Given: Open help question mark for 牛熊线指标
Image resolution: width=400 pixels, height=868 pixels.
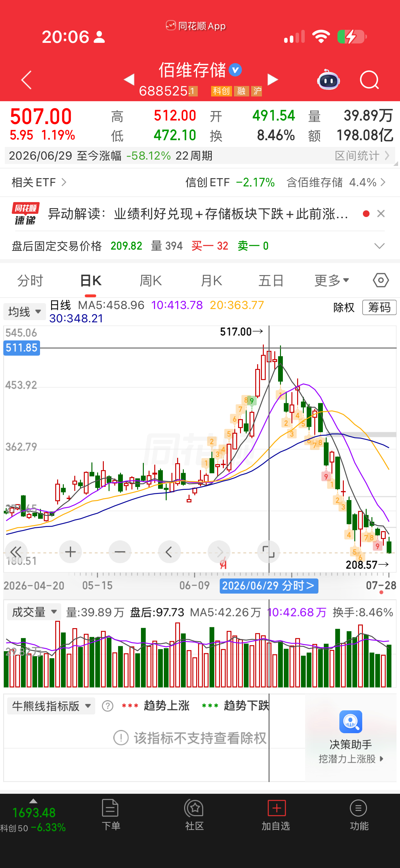Looking at the screenshot, I should point(108,706).
